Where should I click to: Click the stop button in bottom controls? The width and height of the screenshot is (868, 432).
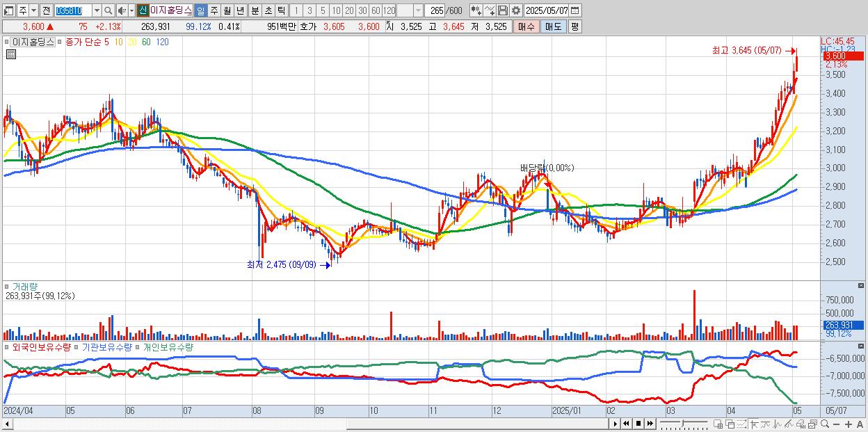click(638, 424)
